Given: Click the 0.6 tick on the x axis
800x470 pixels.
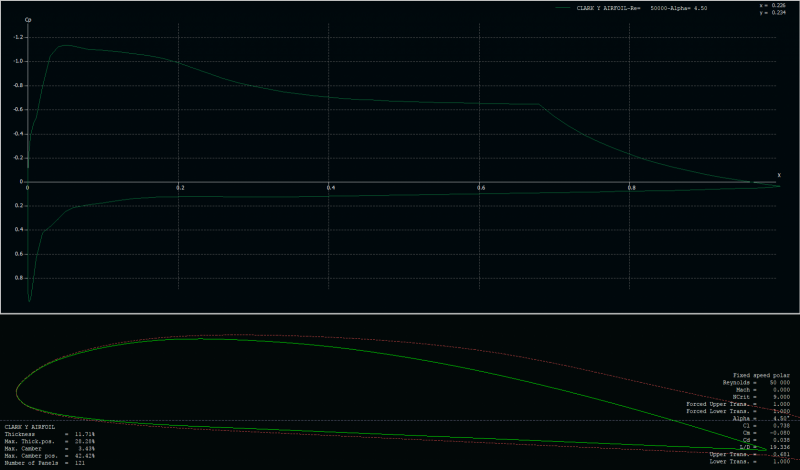Looking at the screenshot, I should pyautogui.click(x=480, y=188).
